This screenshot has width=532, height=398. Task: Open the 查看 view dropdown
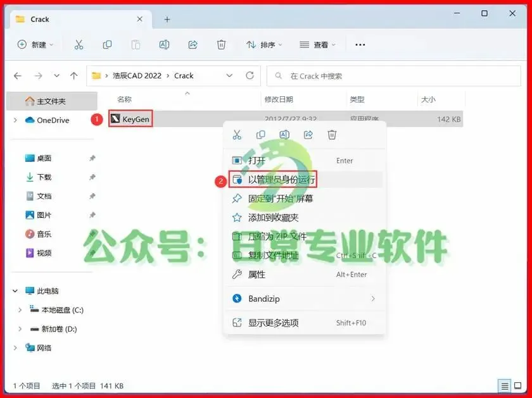(x=317, y=44)
